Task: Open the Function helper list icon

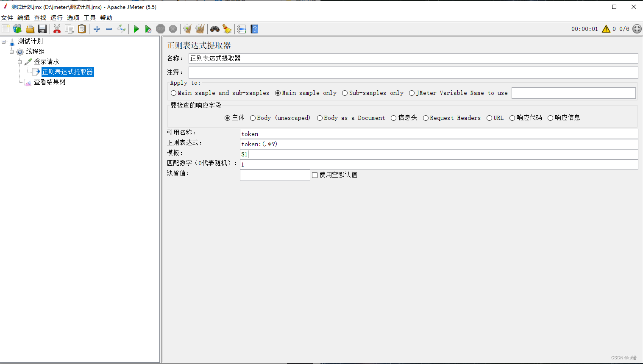Action: (x=242, y=29)
